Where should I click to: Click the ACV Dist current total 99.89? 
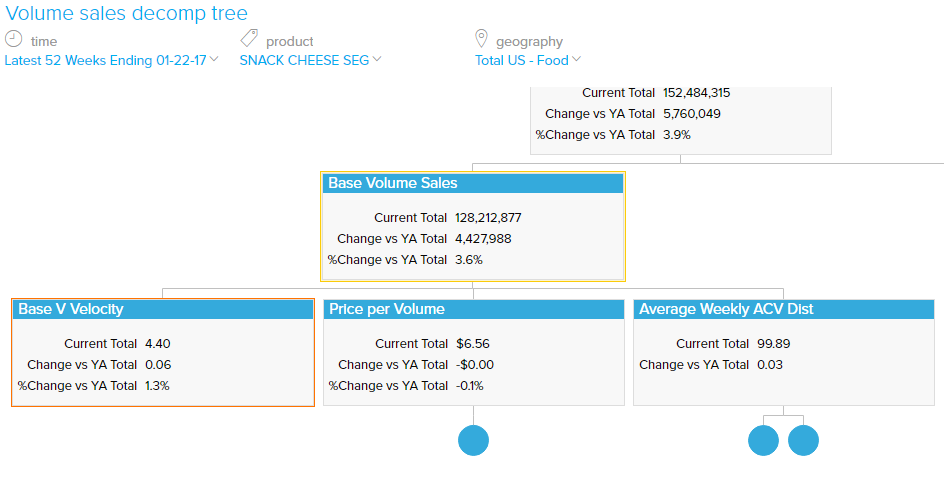[774, 343]
